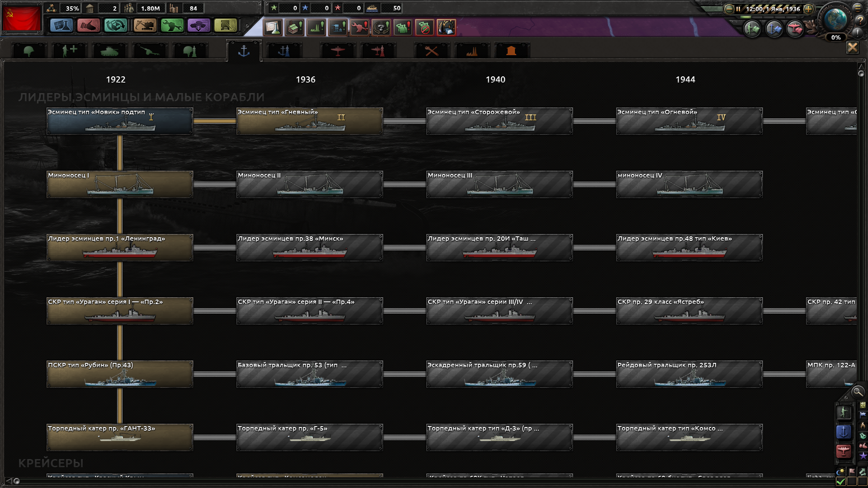Viewport: 868px width, 488px height.
Task: Open the army ledger soldier button
Action: click(753, 29)
